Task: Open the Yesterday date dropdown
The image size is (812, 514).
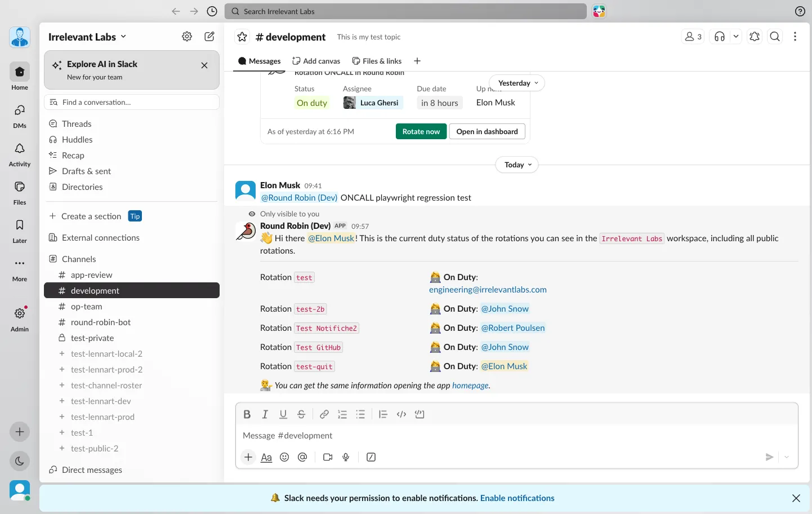Action: coord(517,83)
